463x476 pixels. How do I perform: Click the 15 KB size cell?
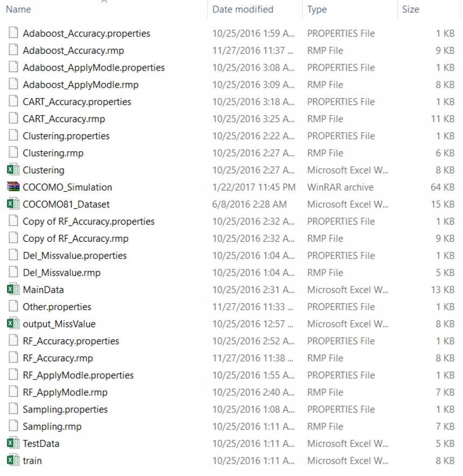pyautogui.click(x=443, y=204)
